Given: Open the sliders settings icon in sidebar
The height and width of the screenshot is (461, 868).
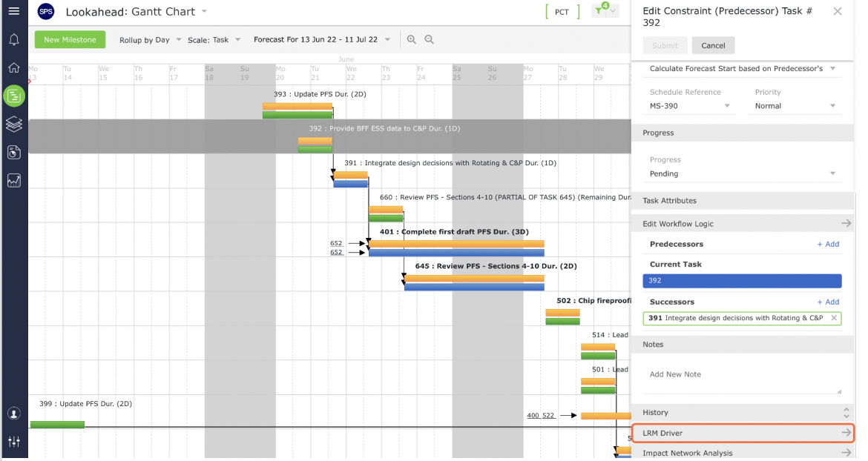Looking at the screenshot, I should point(14,442).
